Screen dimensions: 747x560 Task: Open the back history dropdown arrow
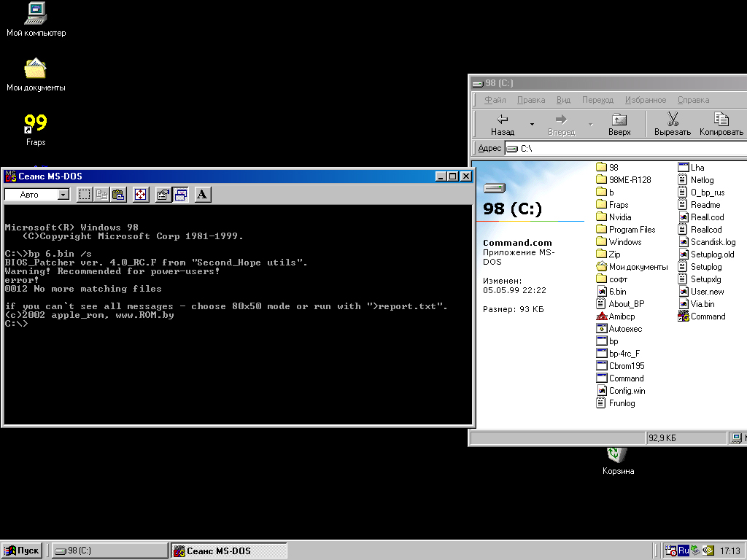click(x=532, y=124)
